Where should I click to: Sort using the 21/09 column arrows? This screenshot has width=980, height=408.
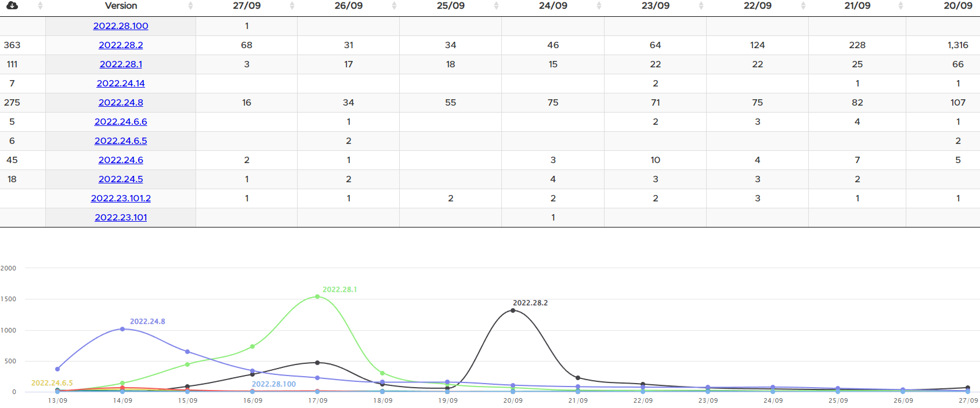pyautogui.click(x=901, y=6)
